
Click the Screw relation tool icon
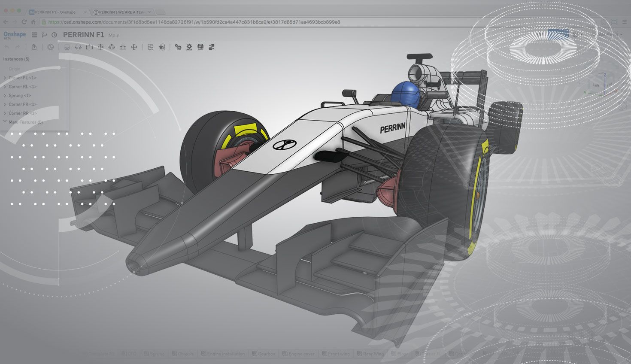[200, 47]
